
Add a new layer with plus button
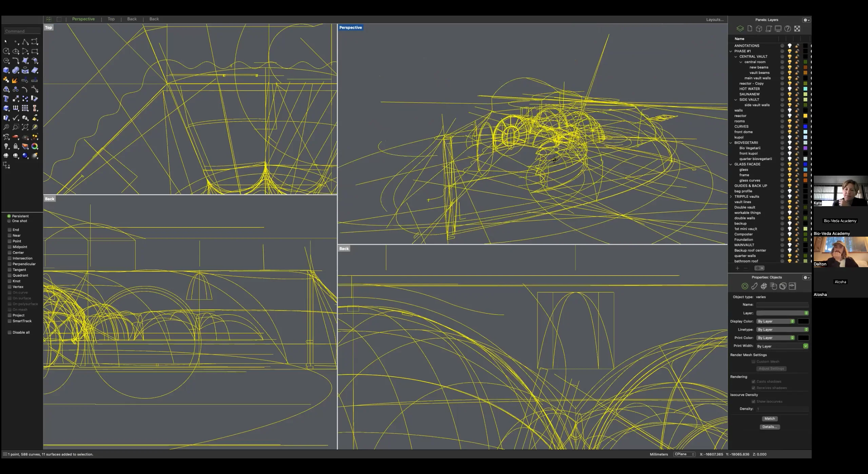(x=737, y=268)
